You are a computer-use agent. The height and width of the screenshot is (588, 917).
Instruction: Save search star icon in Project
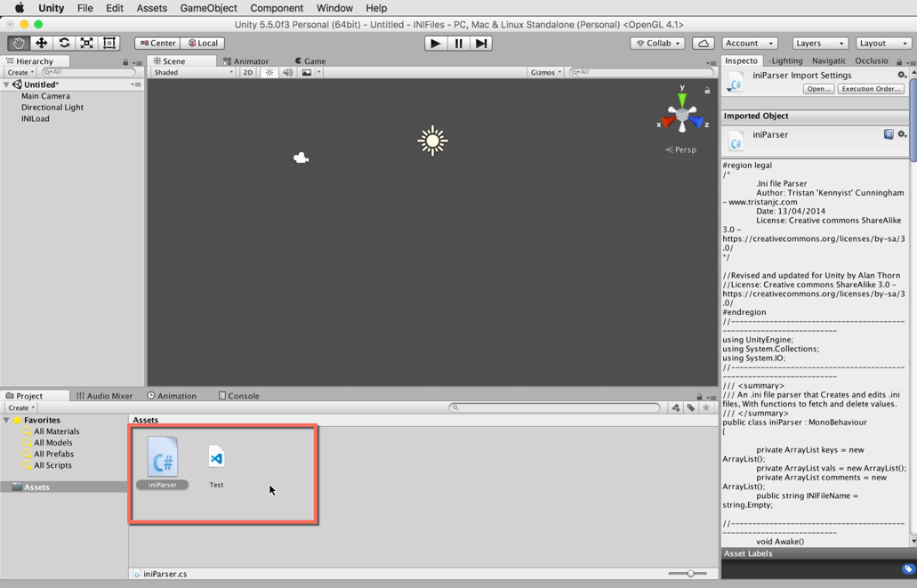pyautogui.click(x=706, y=407)
